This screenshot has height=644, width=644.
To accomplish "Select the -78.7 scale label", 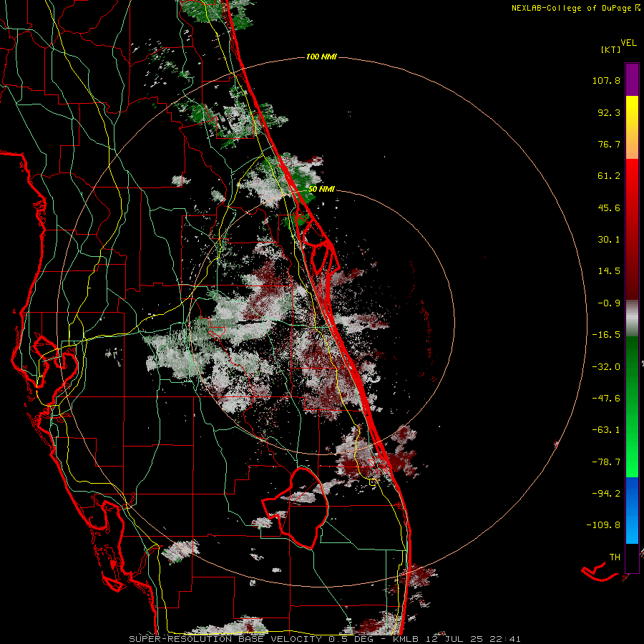I will 606,462.
